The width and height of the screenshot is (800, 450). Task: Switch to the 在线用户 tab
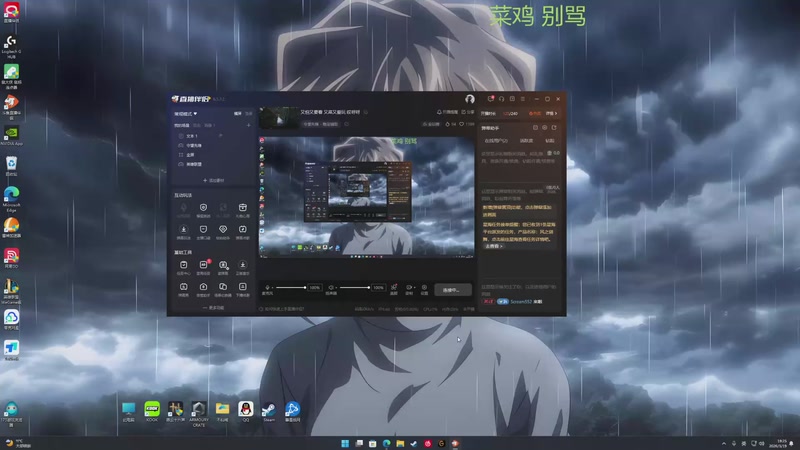coord(495,141)
